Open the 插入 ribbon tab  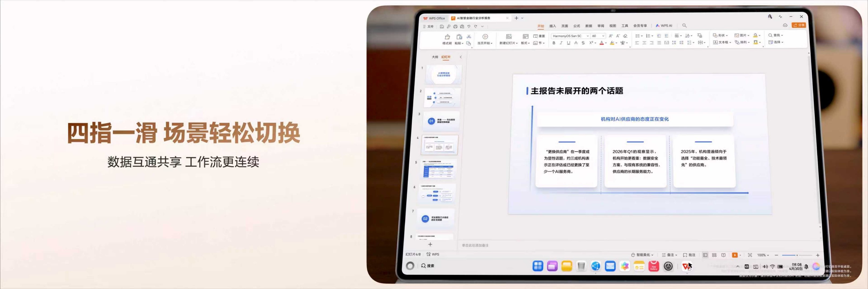click(x=553, y=26)
